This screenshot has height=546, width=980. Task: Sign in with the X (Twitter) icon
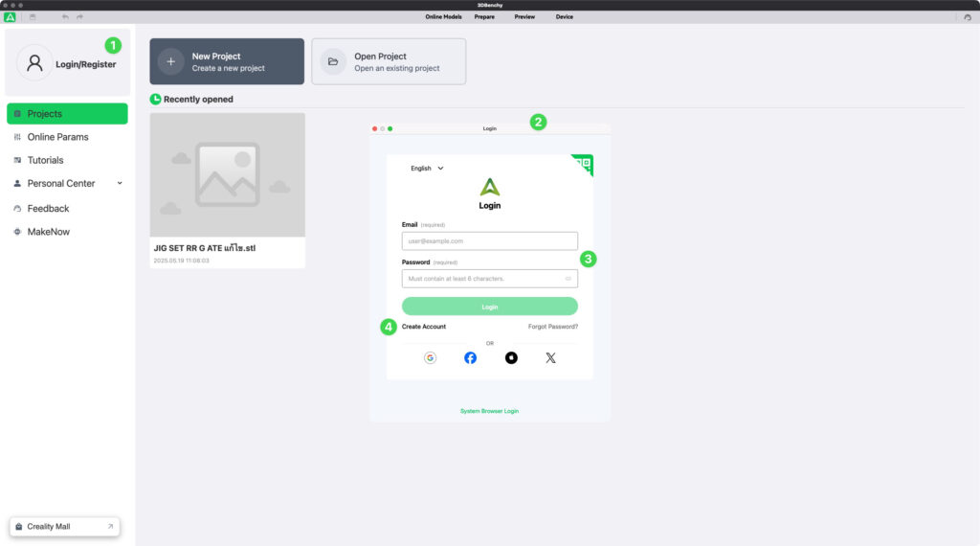[x=550, y=357]
